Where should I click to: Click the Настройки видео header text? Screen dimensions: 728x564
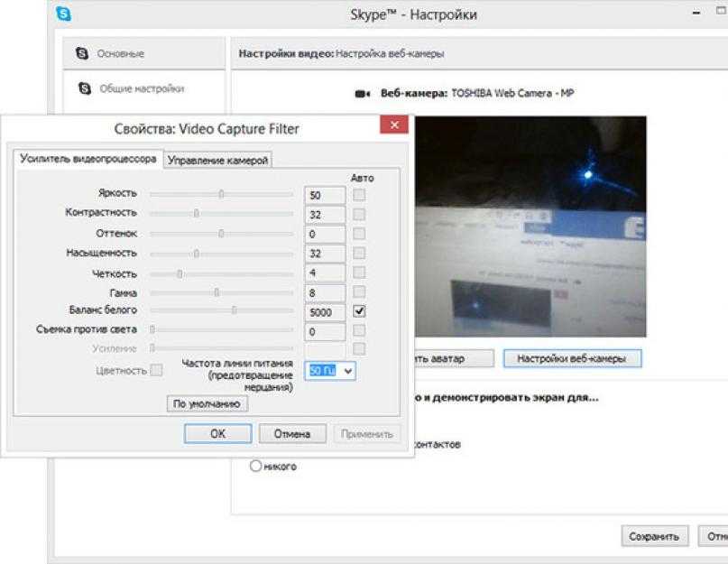286,53
